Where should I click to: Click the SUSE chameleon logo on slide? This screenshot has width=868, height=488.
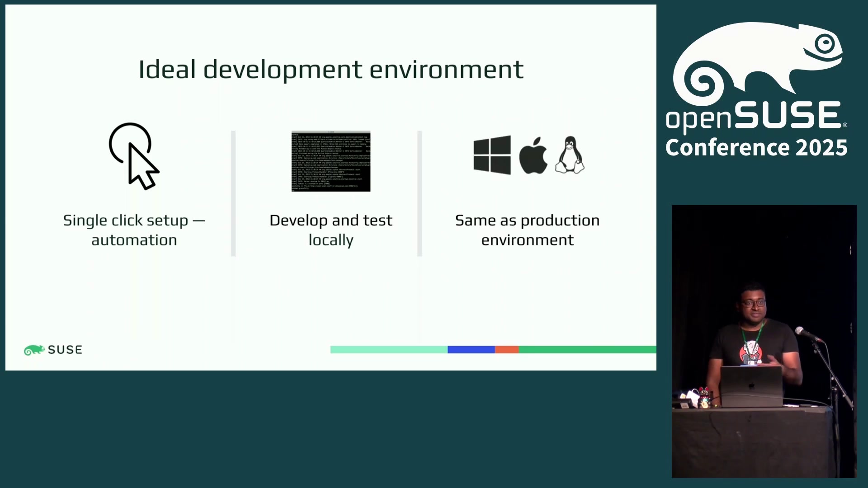click(53, 350)
